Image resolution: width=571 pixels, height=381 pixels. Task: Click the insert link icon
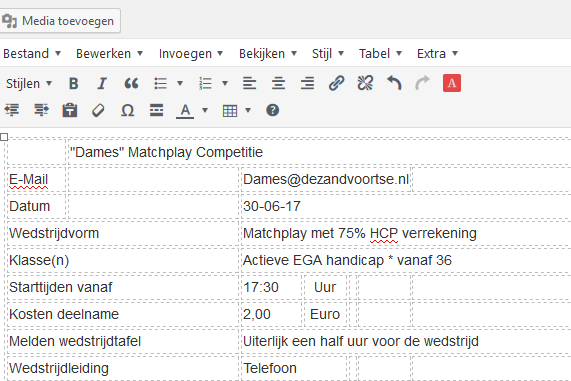click(336, 83)
